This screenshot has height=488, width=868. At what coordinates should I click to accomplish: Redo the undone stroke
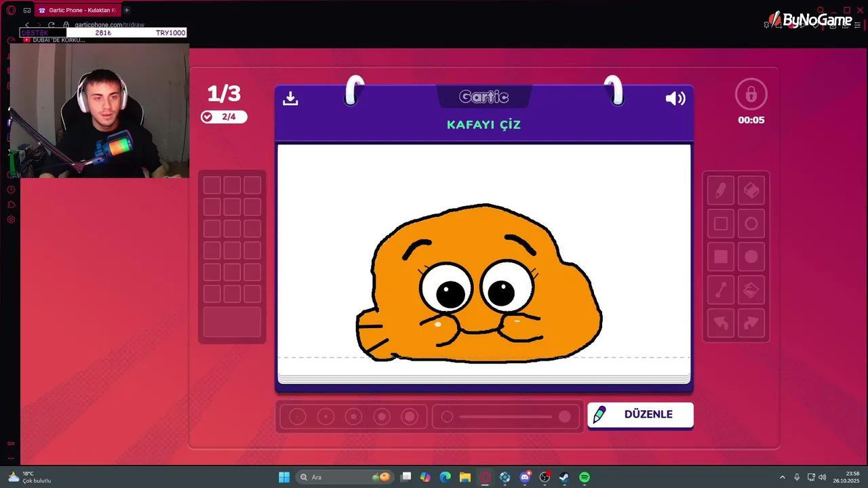(751, 323)
